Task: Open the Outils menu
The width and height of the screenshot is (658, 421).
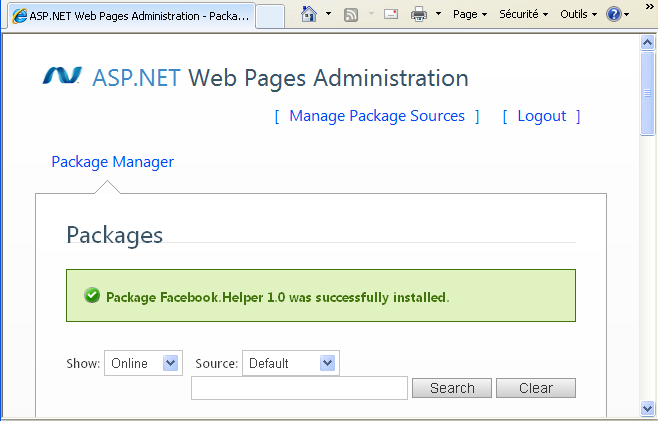Action: 579,15
